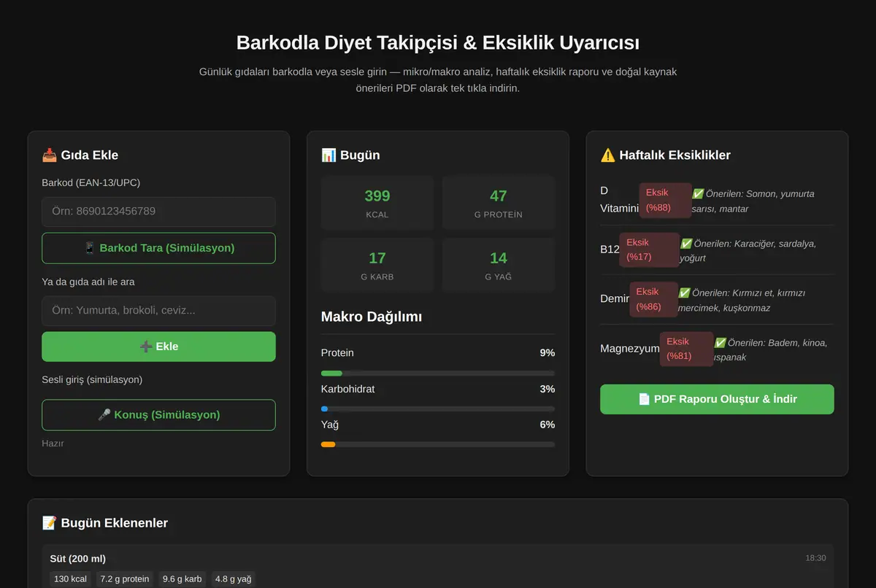
Task: Start voice input with Konuş (Simülasyon)
Action: tap(158, 415)
